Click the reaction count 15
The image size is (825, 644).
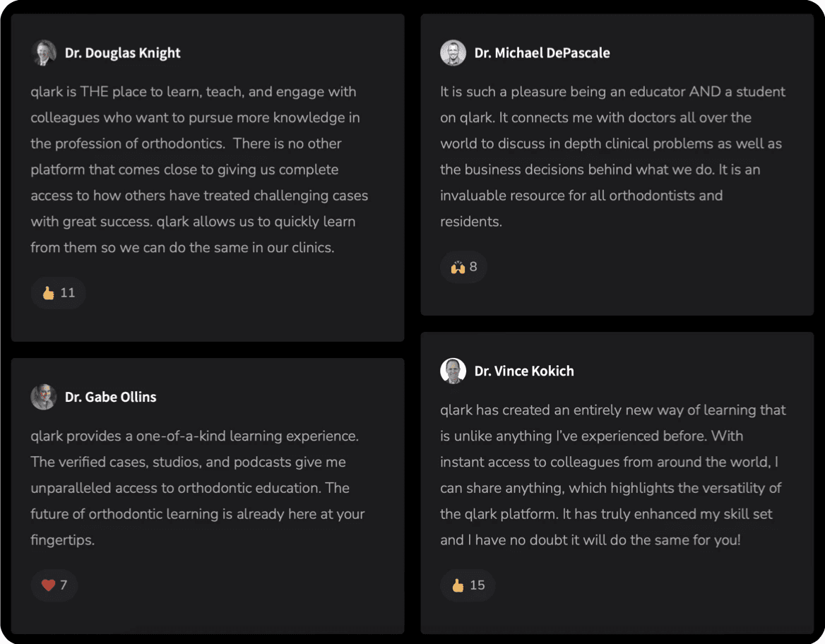(477, 585)
